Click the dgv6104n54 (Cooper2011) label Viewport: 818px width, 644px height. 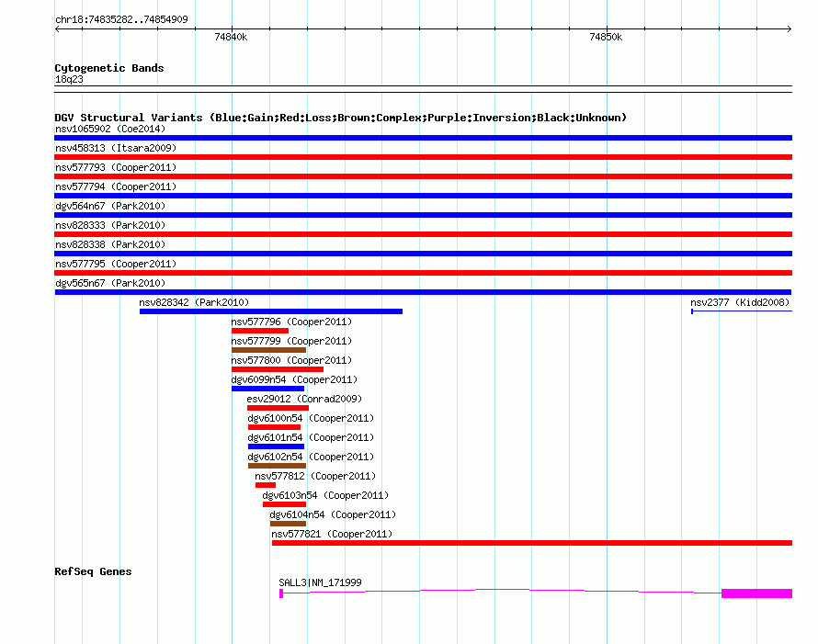coord(333,514)
